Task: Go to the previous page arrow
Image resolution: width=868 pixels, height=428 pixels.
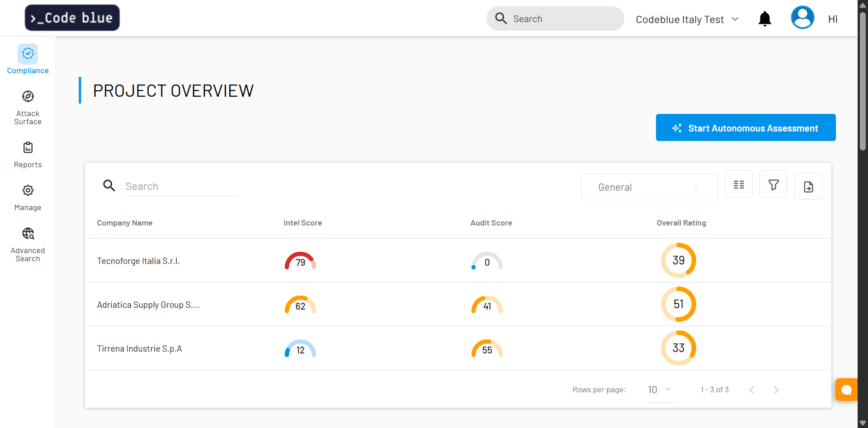Action: (x=751, y=390)
